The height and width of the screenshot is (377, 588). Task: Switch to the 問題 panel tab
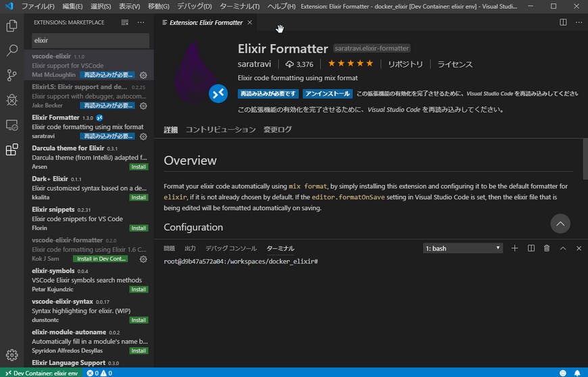tap(169, 248)
